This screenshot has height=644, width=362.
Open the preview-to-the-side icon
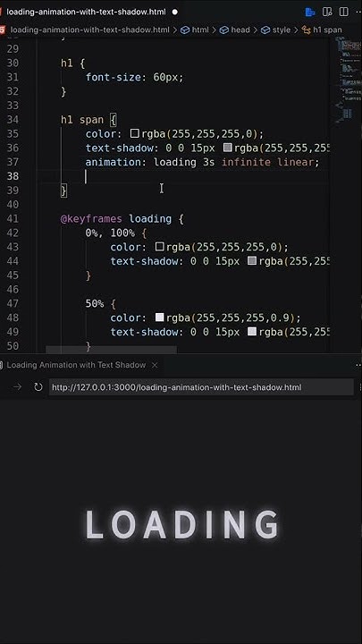pos(327,12)
